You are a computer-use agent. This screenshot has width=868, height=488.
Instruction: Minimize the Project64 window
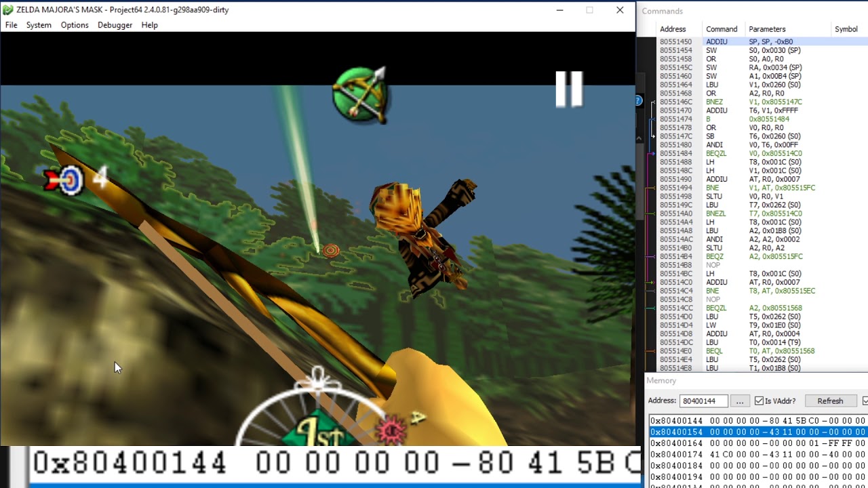pyautogui.click(x=559, y=10)
